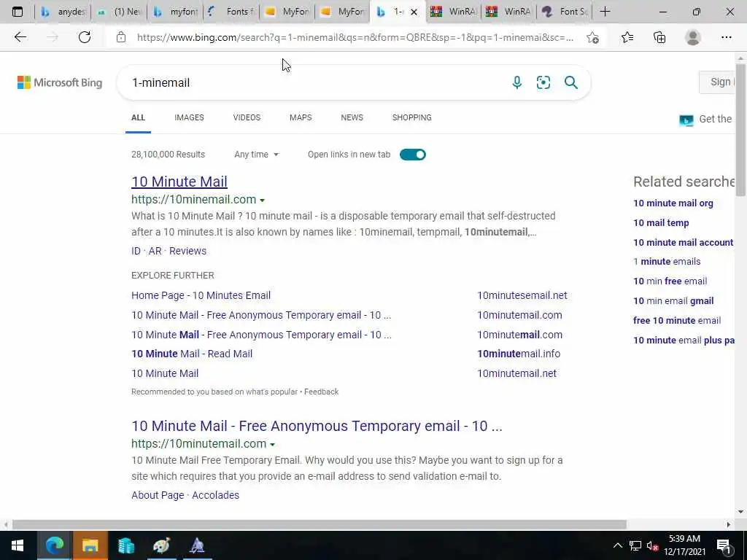Image resolution: width=747 pixels, height=560 pixels.
Task: Open Home Page - 10 Minutes Email link
Action: tap(201, 295)
